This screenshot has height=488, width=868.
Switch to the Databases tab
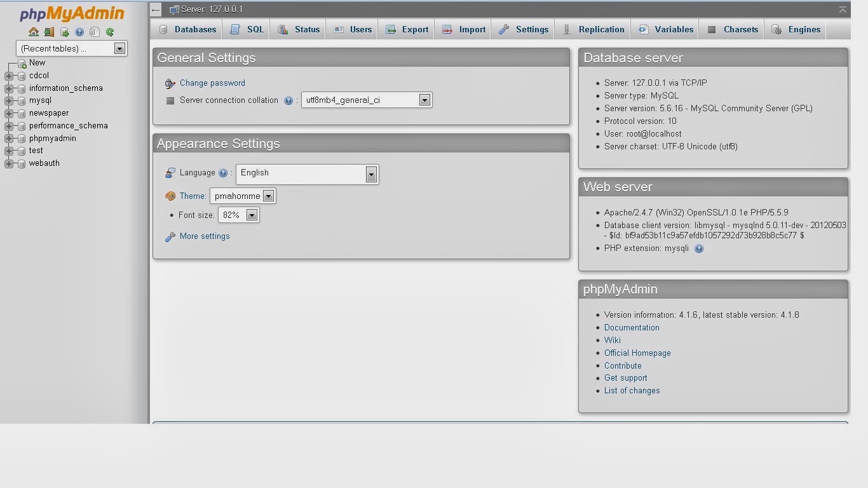click(187, 29)
